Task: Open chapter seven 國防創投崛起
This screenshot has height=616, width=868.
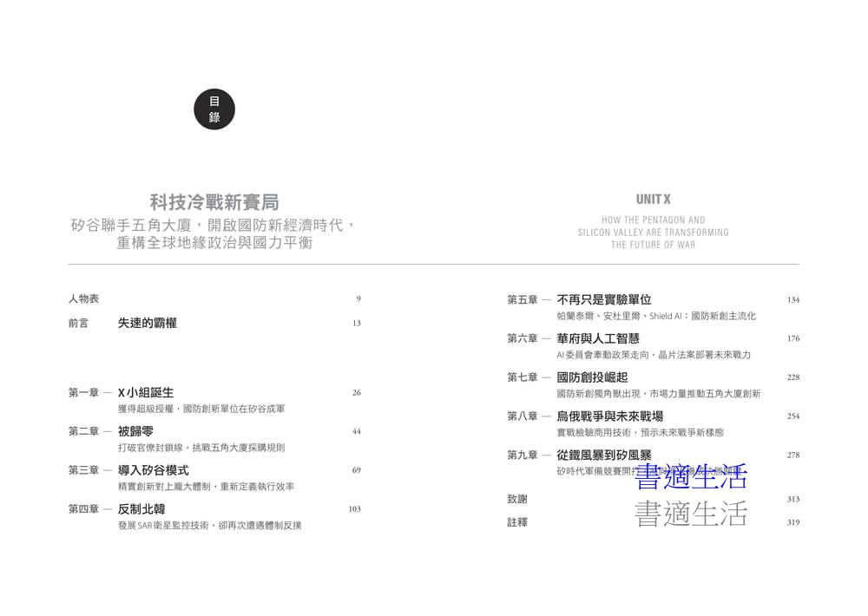Action: [x=592, y=377]
